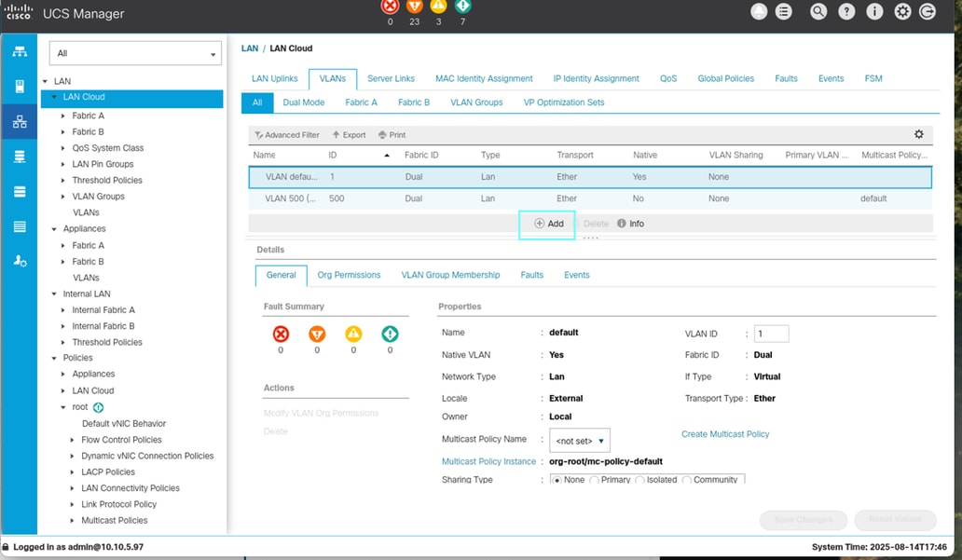Open the list menu icon in the header

[x=783, y=12]
